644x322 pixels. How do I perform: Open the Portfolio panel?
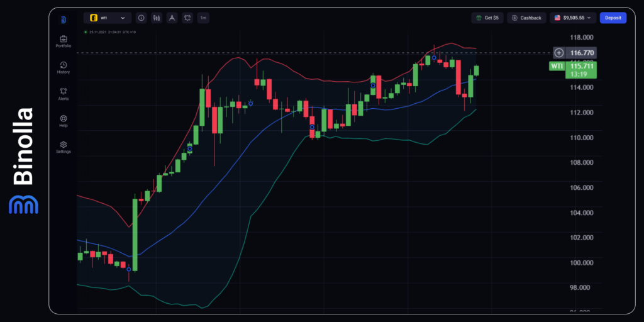(64, 42)
